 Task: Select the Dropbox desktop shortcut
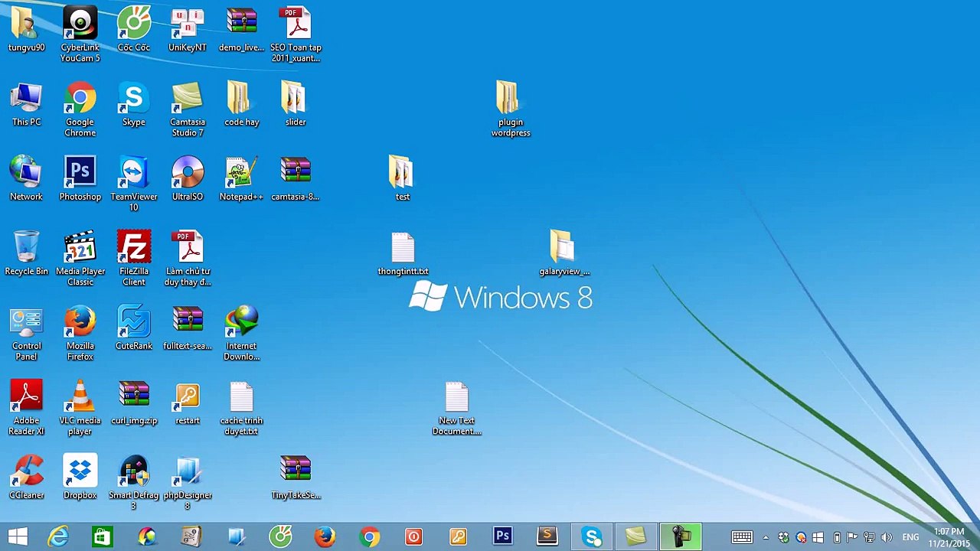80,478
